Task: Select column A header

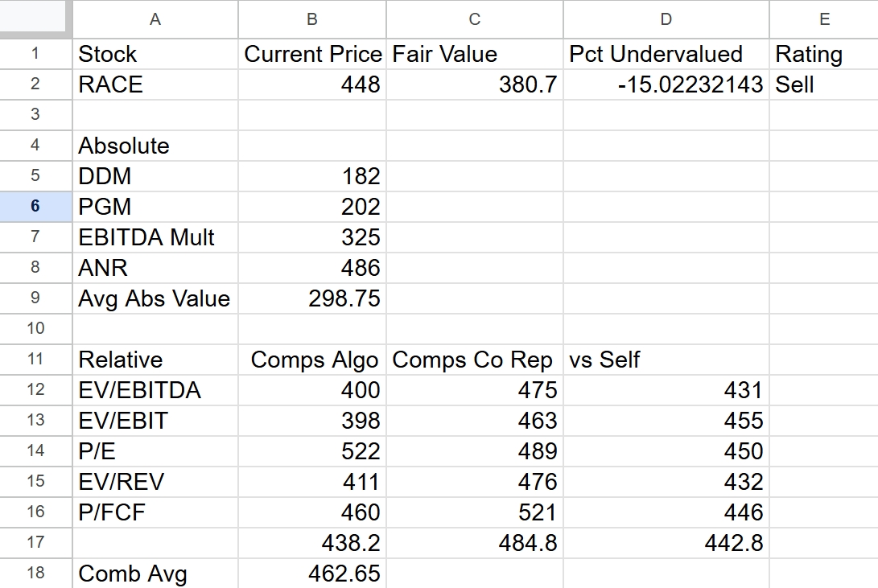Action: click(155, 19)
